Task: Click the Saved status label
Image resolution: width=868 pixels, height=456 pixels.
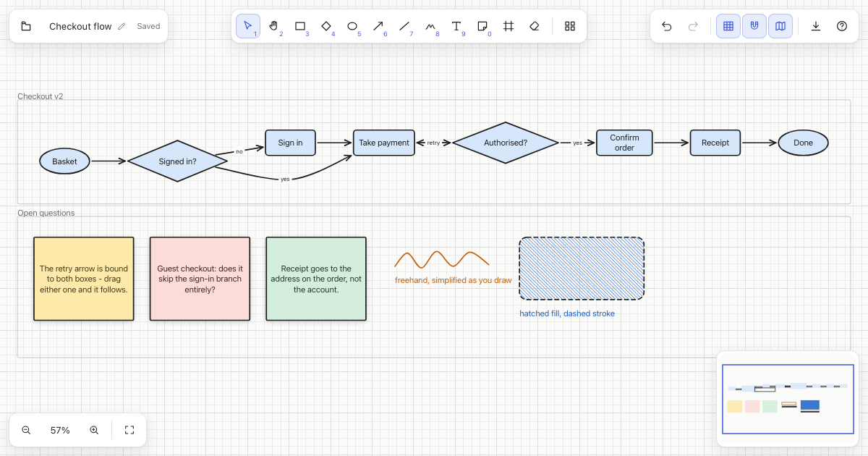Action: (x=148, y=26)
